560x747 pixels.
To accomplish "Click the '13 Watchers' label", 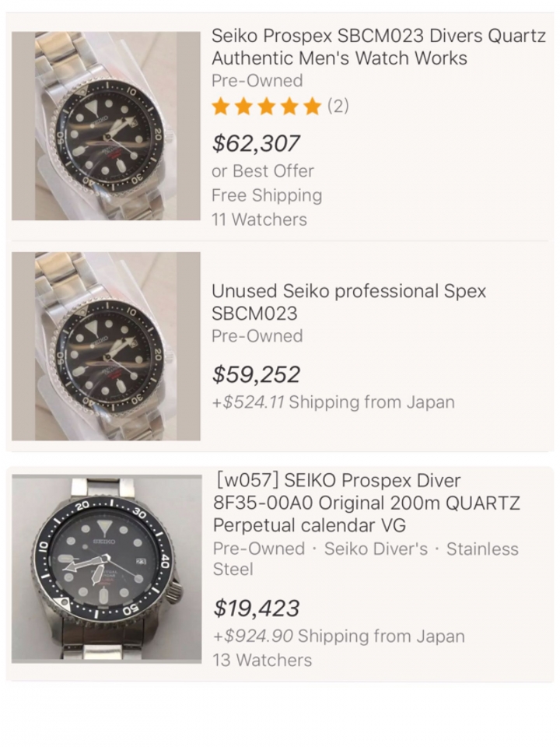I will tap(262, 661).
